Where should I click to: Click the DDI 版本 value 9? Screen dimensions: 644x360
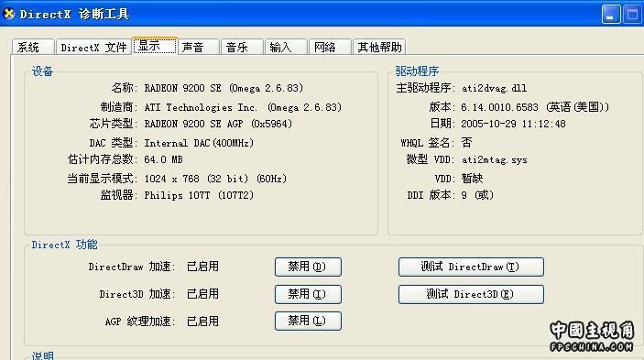477,195
